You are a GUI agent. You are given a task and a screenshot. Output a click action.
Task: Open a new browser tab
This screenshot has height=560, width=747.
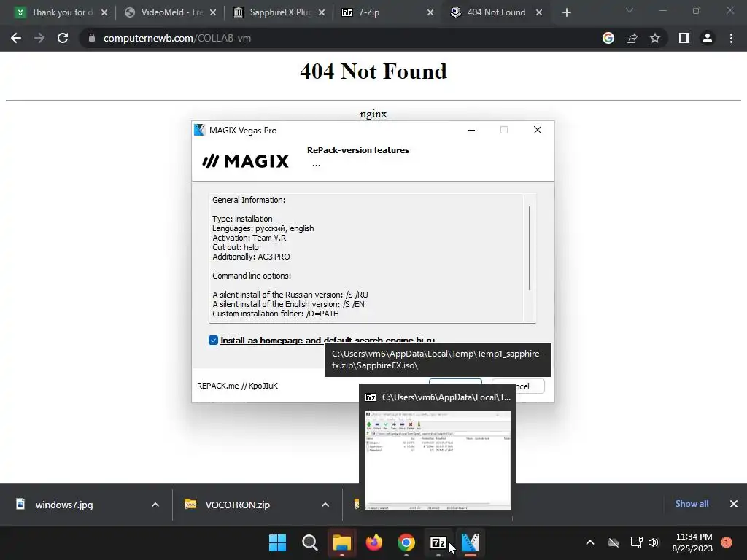coord(566,12)
